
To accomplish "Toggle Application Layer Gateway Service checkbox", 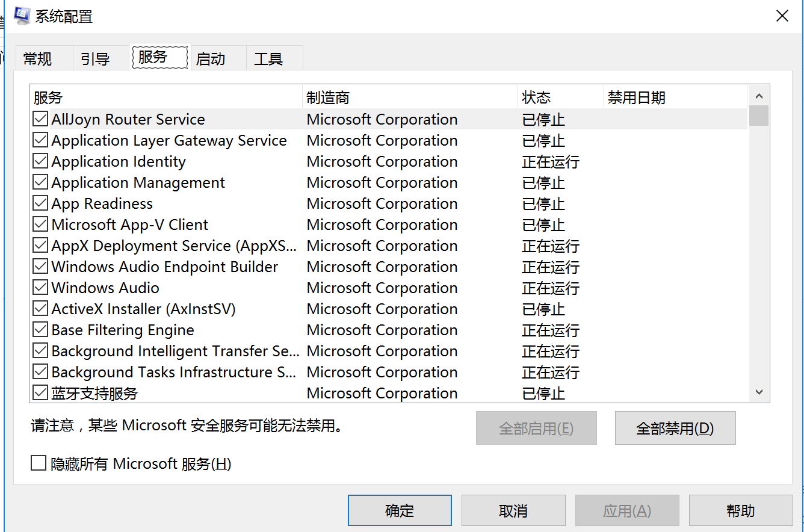I will (40, 140).
